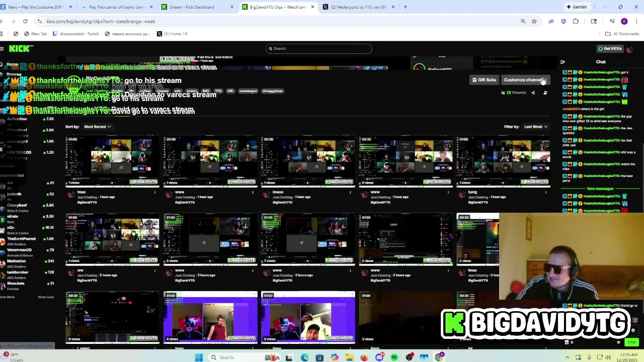Show hidden system tray icons
The height and width of the screenshot is (362, 644).
click(569, 357)
